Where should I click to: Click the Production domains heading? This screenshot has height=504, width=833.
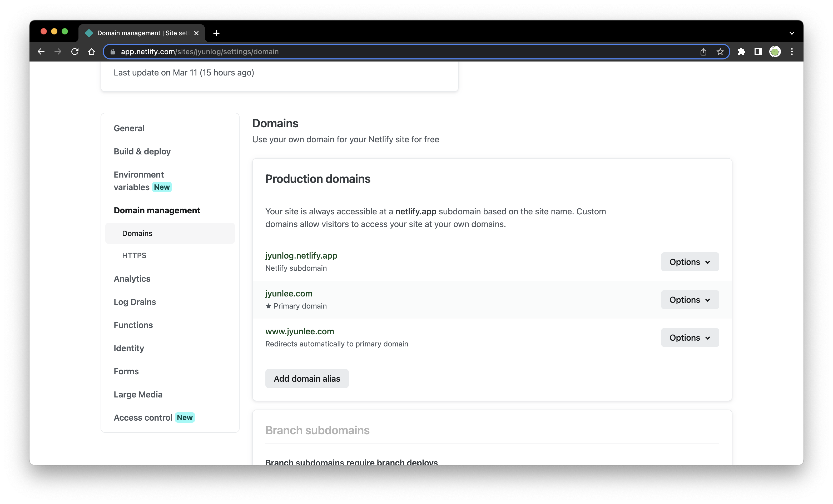click(x=318, y=179)
